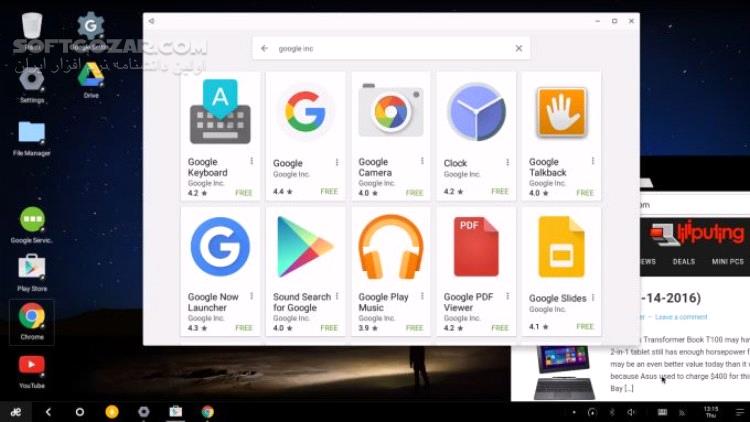
Task: Click the window back triangle in title bar
Action: tap(151, 21)
